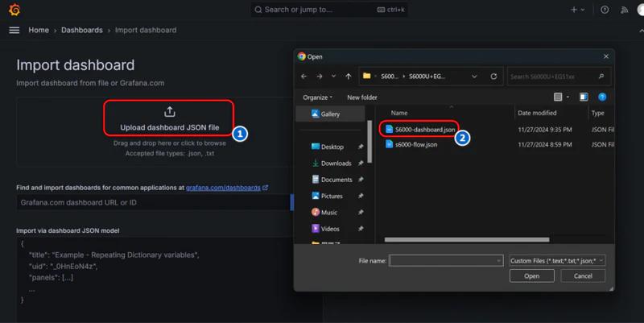Screen dimensions: 644x323
Task: Click Import dashboard breadcrumb
Action: 146,30
